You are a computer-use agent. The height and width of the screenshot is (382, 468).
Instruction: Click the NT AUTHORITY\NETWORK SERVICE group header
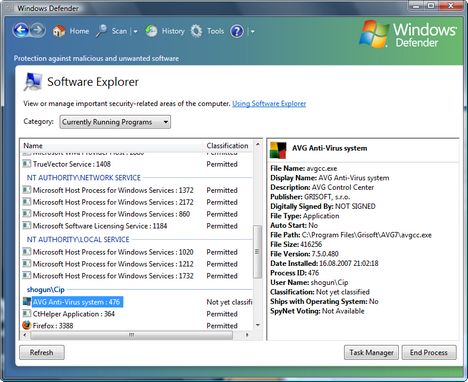(x=84, y=178)
